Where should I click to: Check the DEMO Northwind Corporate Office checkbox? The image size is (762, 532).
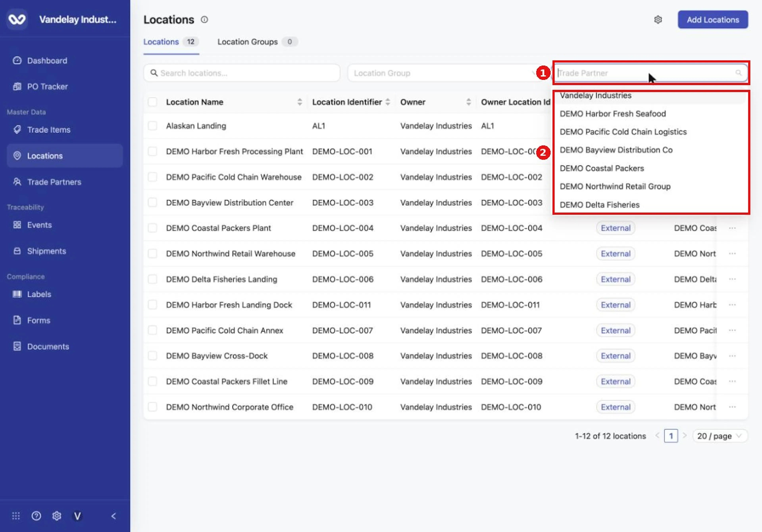tap(152, 407)
